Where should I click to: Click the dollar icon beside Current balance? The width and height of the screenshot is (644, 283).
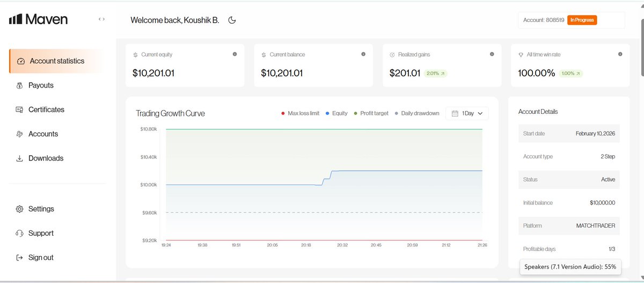[264, 55]
